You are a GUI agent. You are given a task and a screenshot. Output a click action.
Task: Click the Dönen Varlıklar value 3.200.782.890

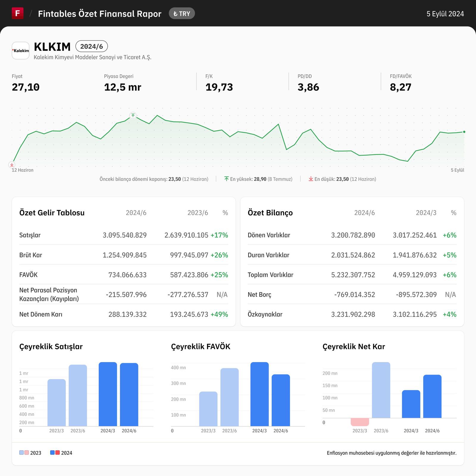coord(353,235)
